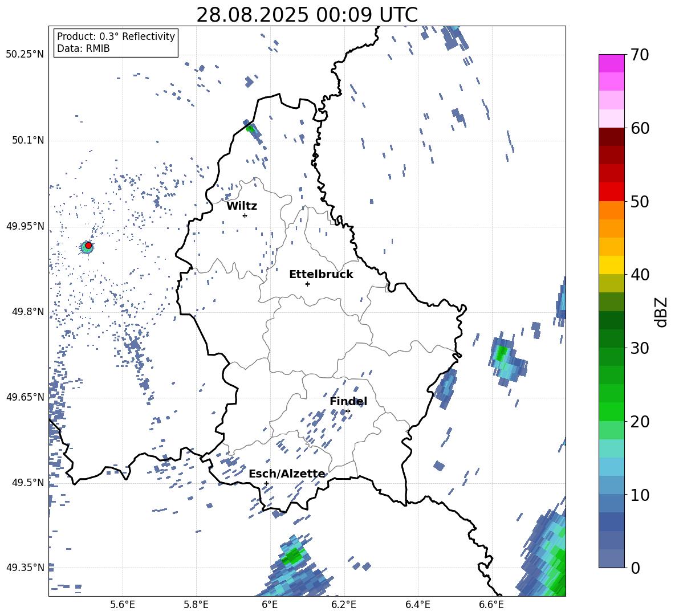Image resolution: width=675 pixels, height=616 pixels.
Task: Click the 49.5°N latitude label
Action: tap(27, 483)
